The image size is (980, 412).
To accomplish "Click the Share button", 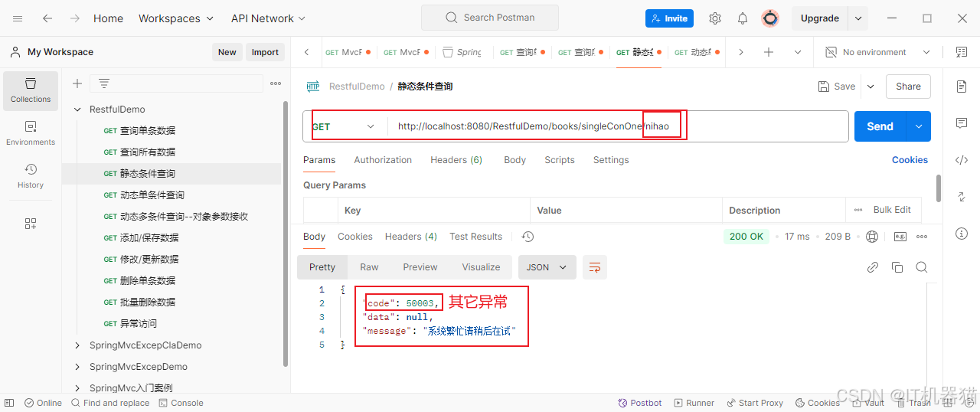I will coord(908,87).
